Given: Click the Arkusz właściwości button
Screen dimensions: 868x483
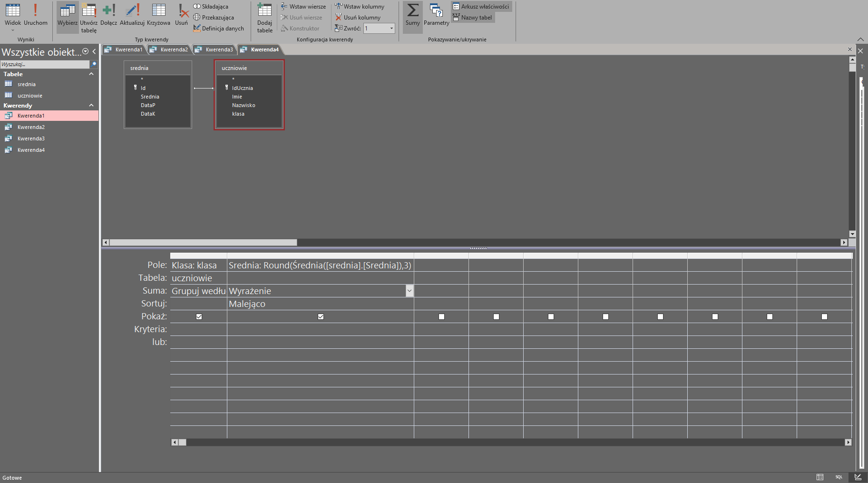Looking at the screenshot, I should [481, 7].
